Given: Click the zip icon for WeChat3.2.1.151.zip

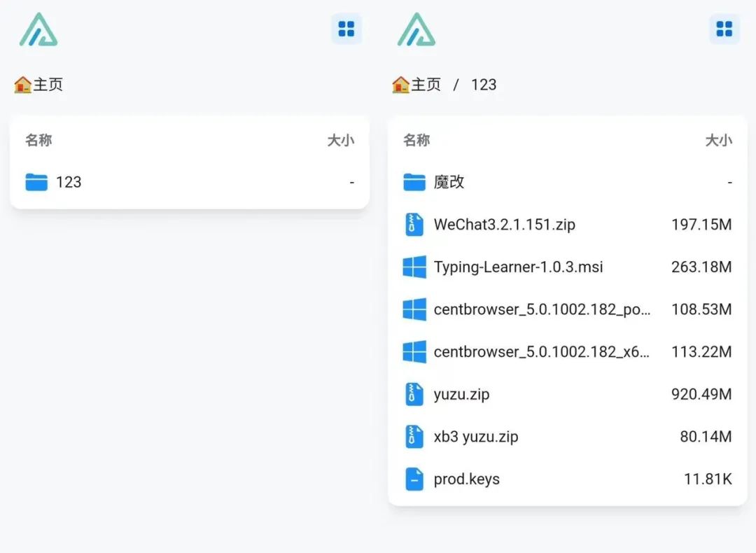Looking at the screenshot, I should [414, 225].
